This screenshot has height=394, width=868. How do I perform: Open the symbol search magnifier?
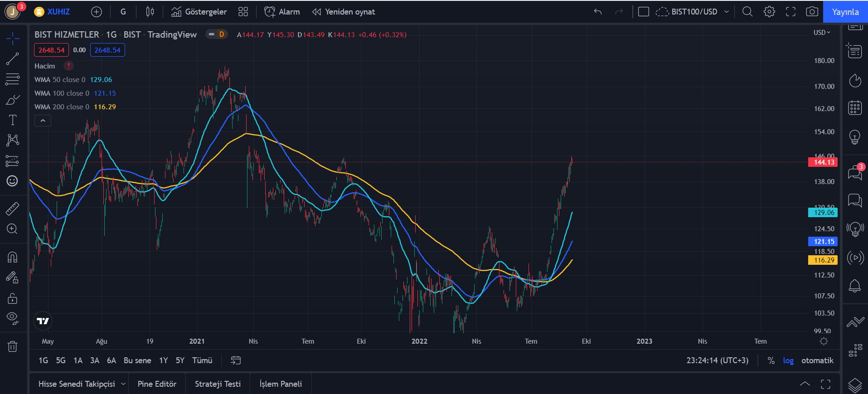tap(747, 12)
